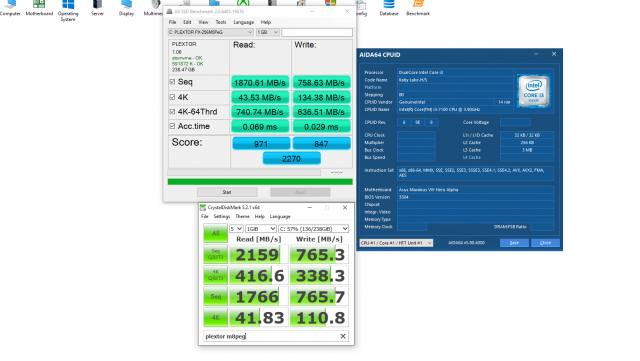This screenshot has height=361, width=640.
Task: Open the Operating System desktop icon
Action: click(x=68, y=11)
